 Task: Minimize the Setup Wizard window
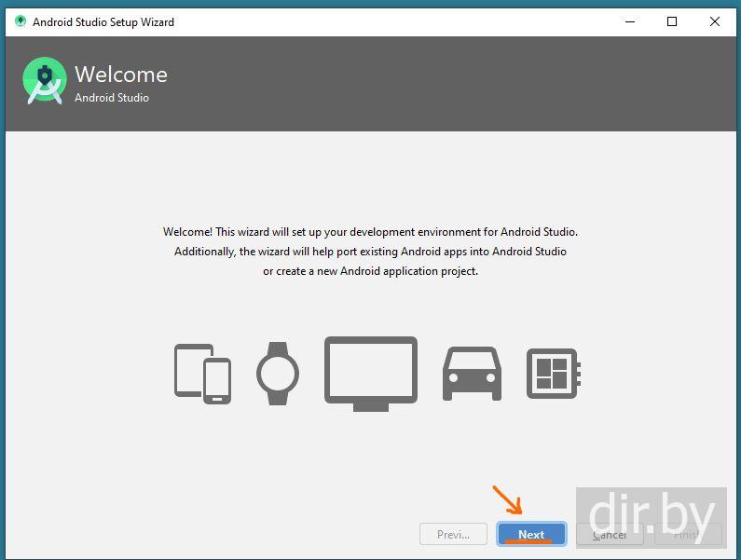point(628,21)
